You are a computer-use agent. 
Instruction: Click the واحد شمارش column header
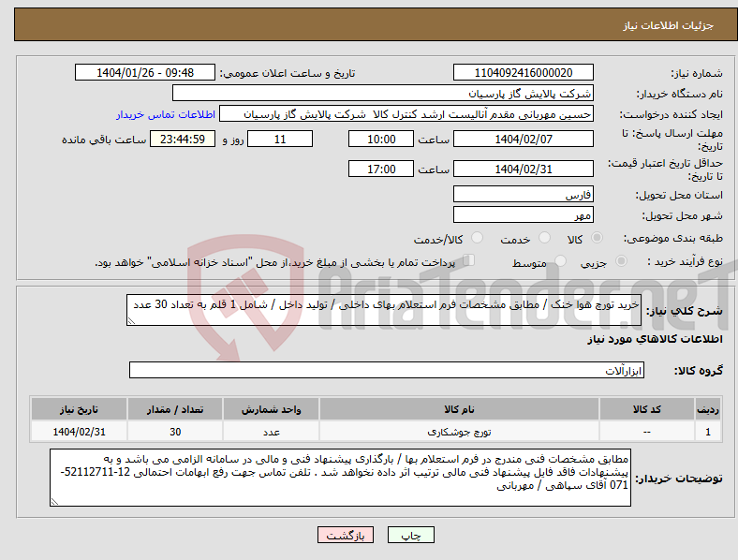pyautogui.click(x=271, y=409)
